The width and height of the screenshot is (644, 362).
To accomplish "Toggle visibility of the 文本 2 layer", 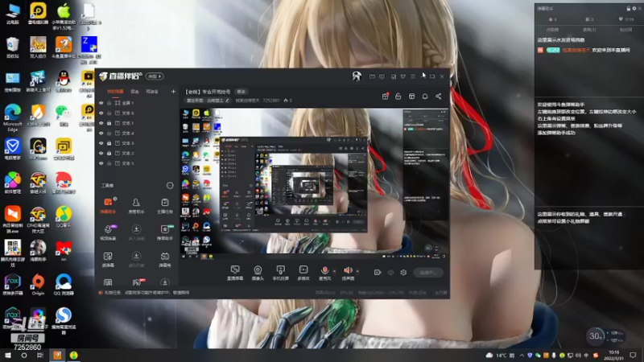I will click(x=101, y=153).
